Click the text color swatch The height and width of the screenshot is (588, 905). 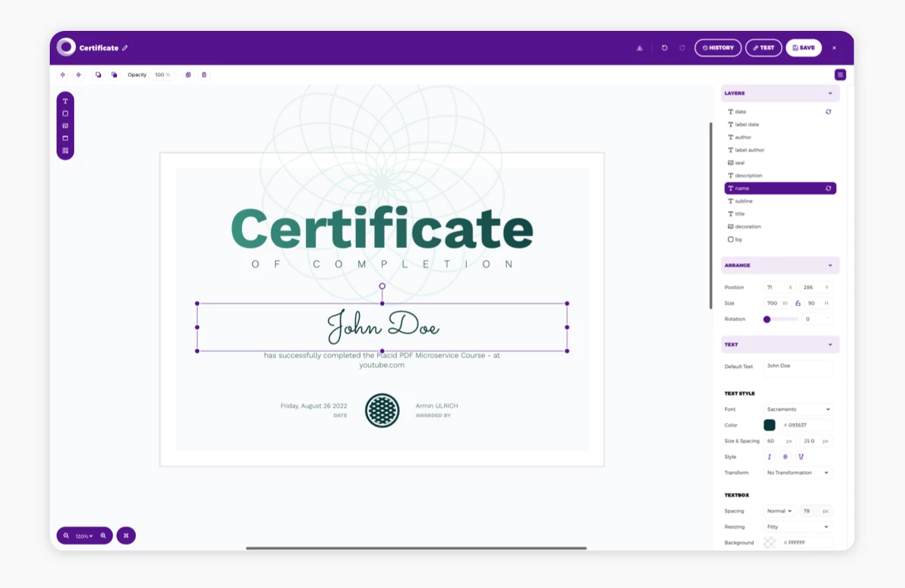(769, 425)
